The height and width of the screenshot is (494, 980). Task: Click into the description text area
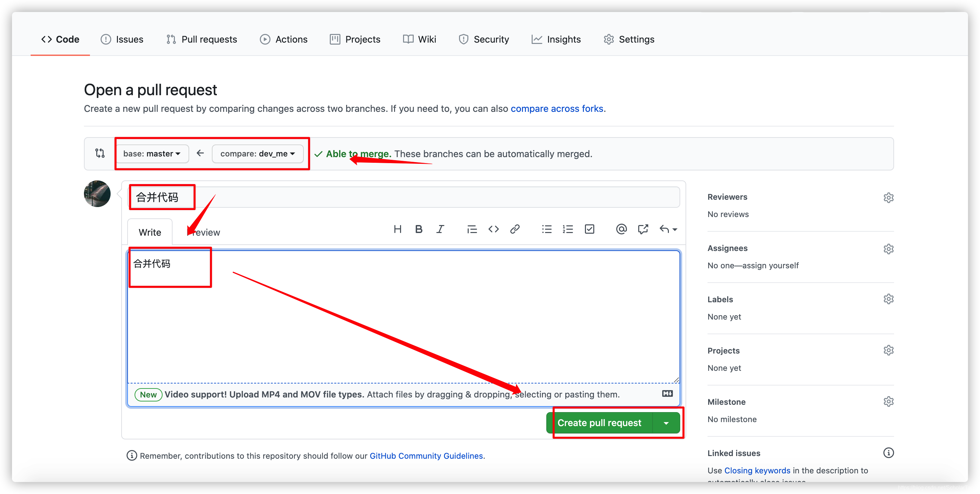click(x=404, y=316)
